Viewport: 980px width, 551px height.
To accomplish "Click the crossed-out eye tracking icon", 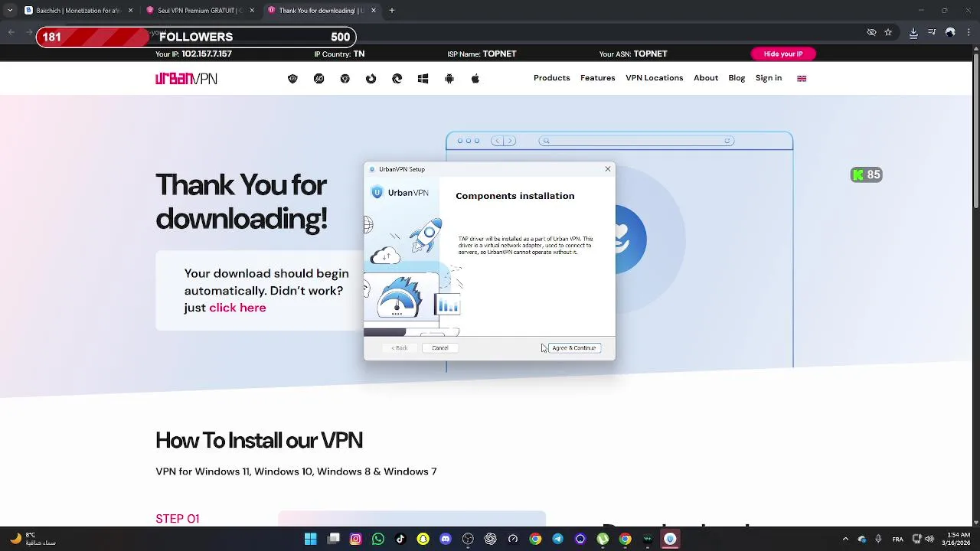I will [x=871, y=32].
